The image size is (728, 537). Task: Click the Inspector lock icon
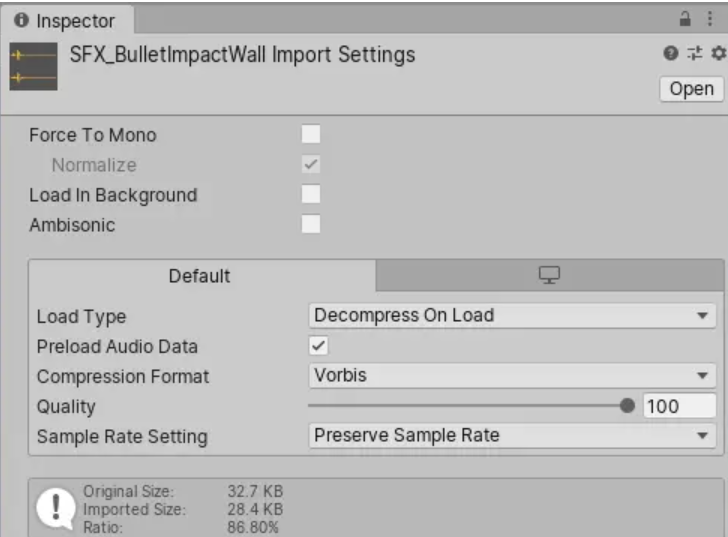[686, 19]
